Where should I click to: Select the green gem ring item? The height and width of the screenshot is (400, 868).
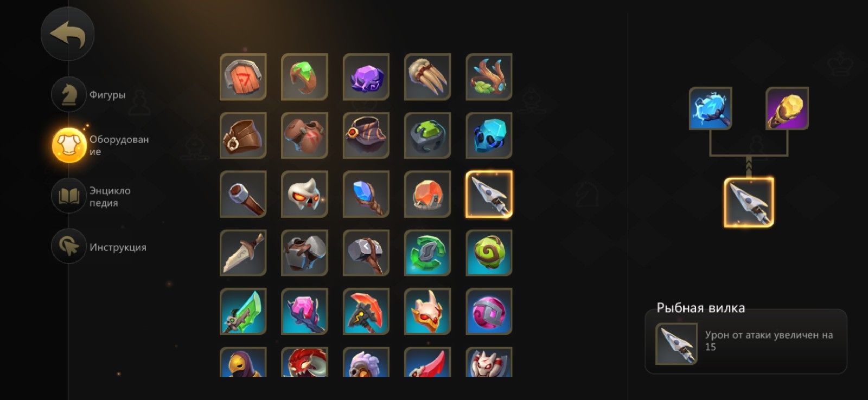tap(304, 77)
